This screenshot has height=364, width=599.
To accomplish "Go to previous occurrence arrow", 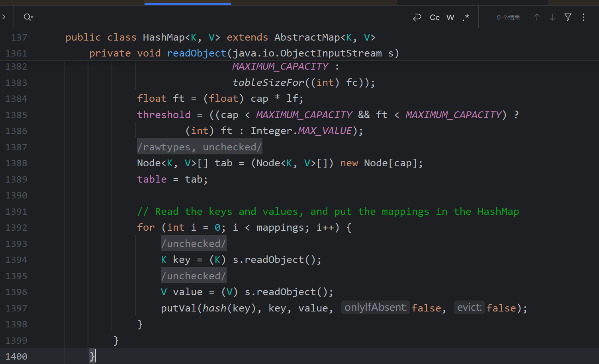I will click(537, 17).
